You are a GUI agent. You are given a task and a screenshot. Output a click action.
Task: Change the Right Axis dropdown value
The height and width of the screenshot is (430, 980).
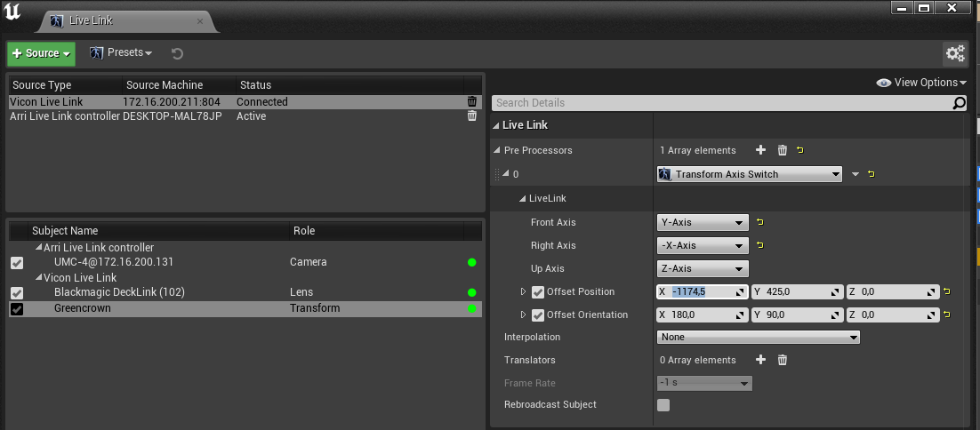[x=703, y=245]
